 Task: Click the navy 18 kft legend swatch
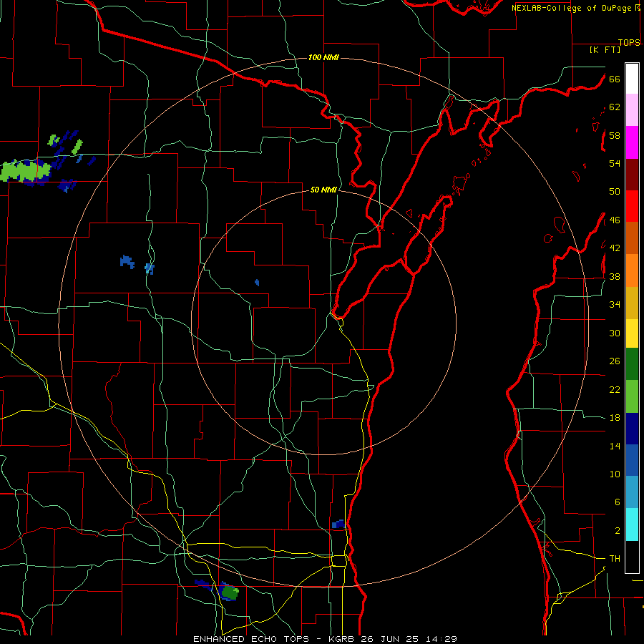pyautogui.click(x=632, y=429)
